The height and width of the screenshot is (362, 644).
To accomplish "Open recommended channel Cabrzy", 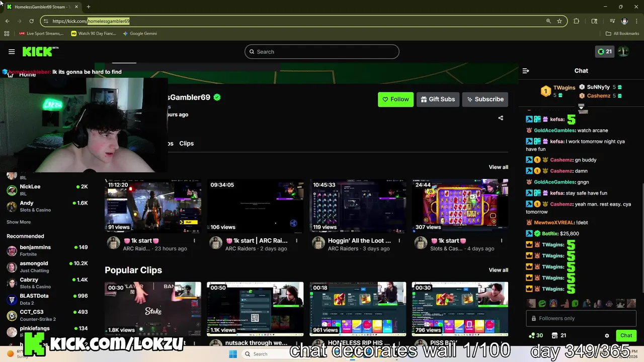I will coord(47,283).
